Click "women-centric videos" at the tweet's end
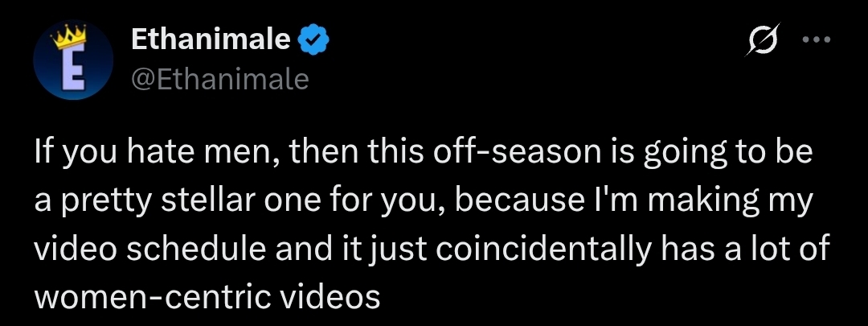This screenshot has width=868, height=326. point(206,298)
